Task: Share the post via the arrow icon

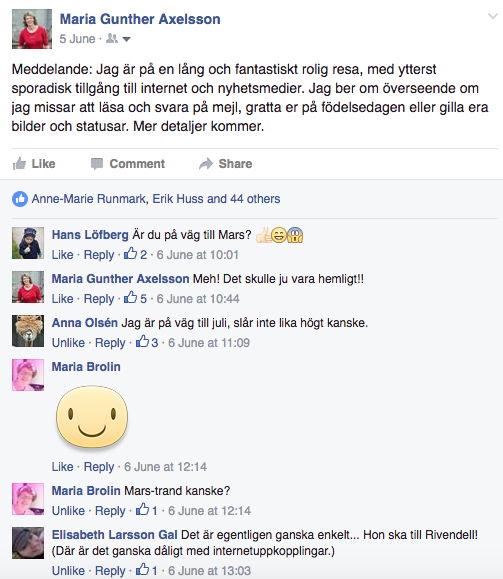Action: coord(226,164)
